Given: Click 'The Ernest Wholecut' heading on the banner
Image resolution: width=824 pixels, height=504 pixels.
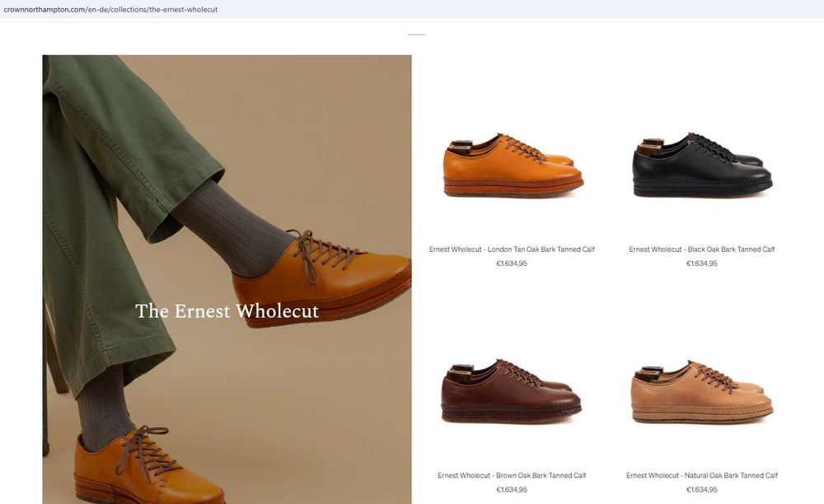Looking at the screenshot, I should [x=227, y=311].
